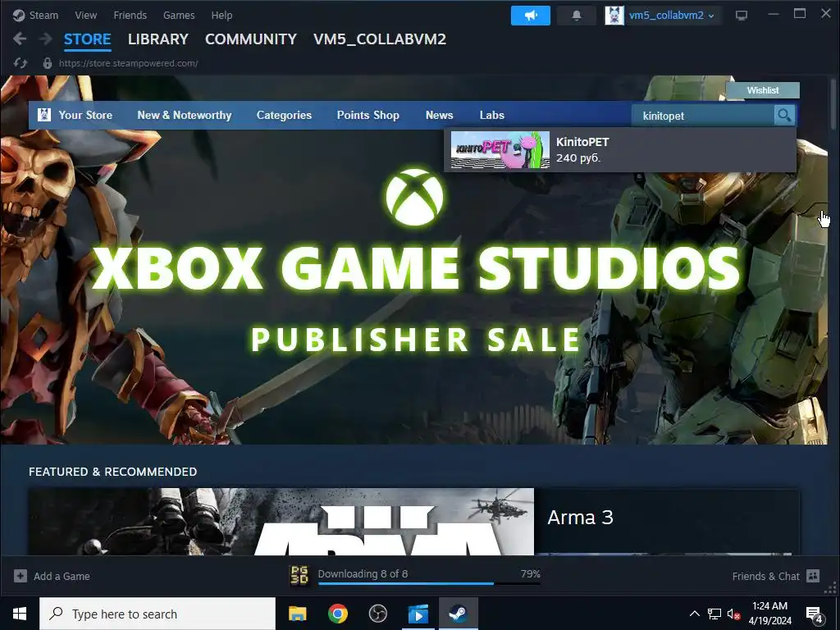Switch to the LIBRARY tab

coord(158,39)
